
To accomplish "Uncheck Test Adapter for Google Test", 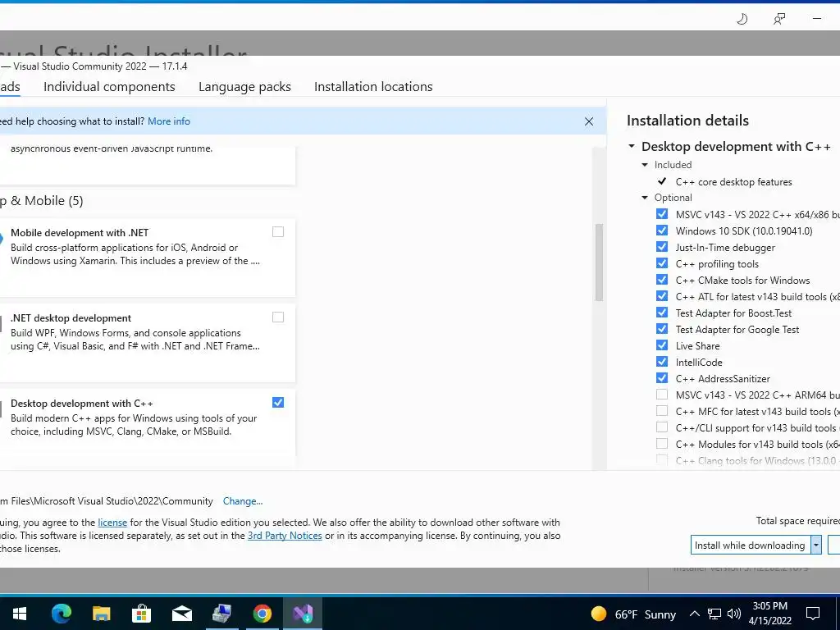I will pos(662,329).
